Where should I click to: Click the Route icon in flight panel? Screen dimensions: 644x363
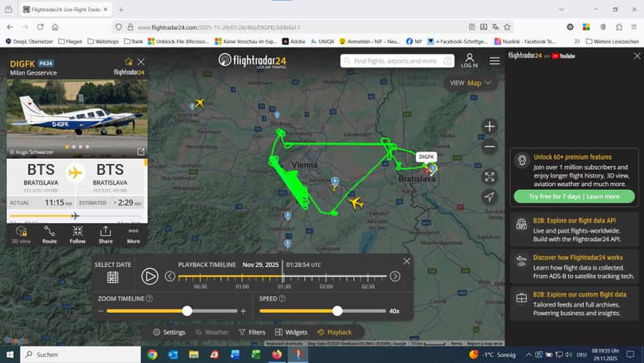49,234
